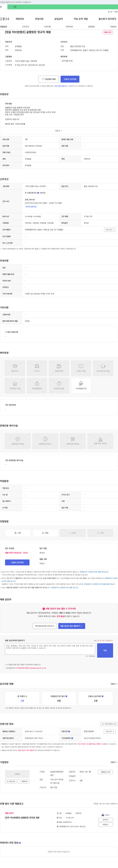Click the 주택자금 지원 icon
Viewport: 118px width, 868px height.
15,385
